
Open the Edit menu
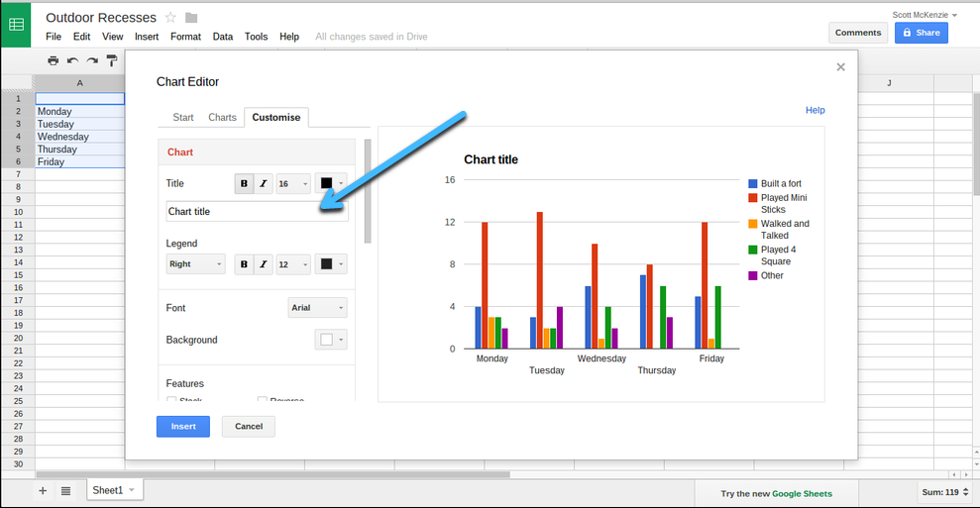(82, 37)
